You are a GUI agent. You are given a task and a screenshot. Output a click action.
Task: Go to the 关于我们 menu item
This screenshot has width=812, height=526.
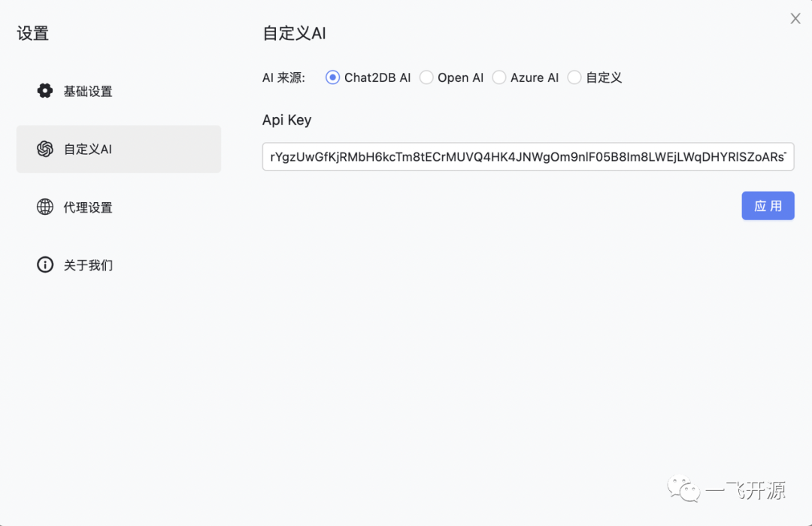pyautogui.click(x=119, y=265)
